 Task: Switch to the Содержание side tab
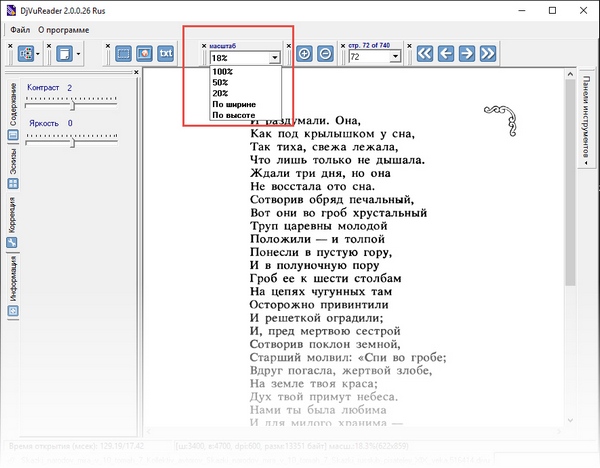tap(13, 111)
